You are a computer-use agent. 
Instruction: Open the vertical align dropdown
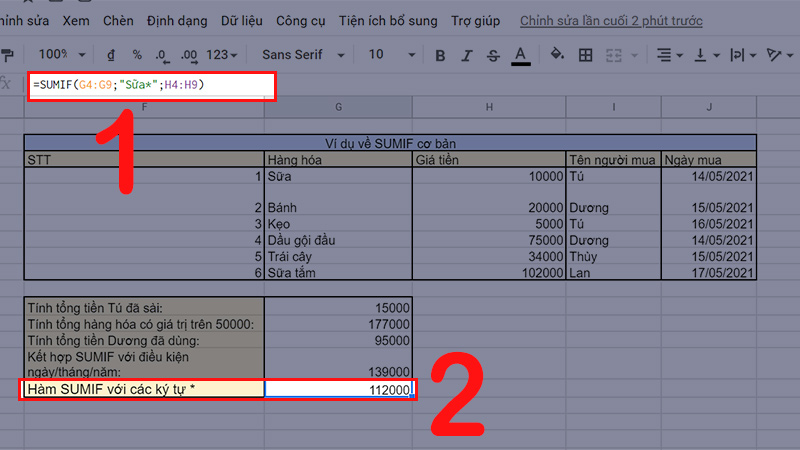[707, 55]
